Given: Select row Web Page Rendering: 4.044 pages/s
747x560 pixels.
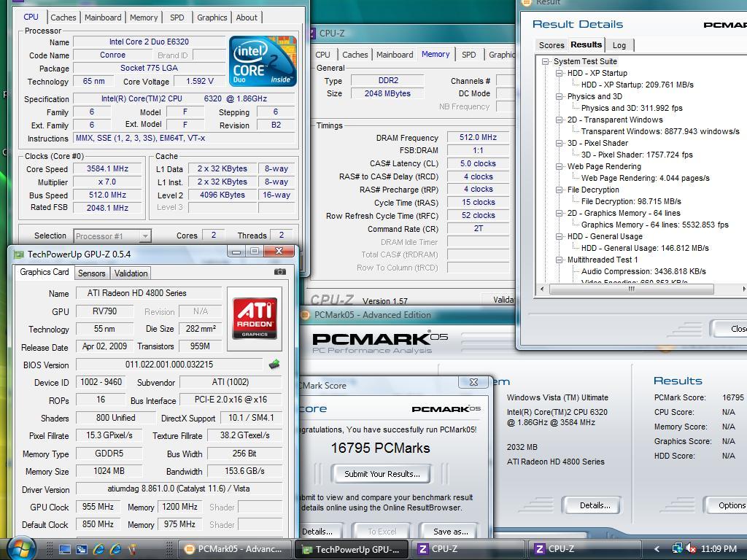Looking at the screenshot, I should pyautogui.click(x=645, y=178).
